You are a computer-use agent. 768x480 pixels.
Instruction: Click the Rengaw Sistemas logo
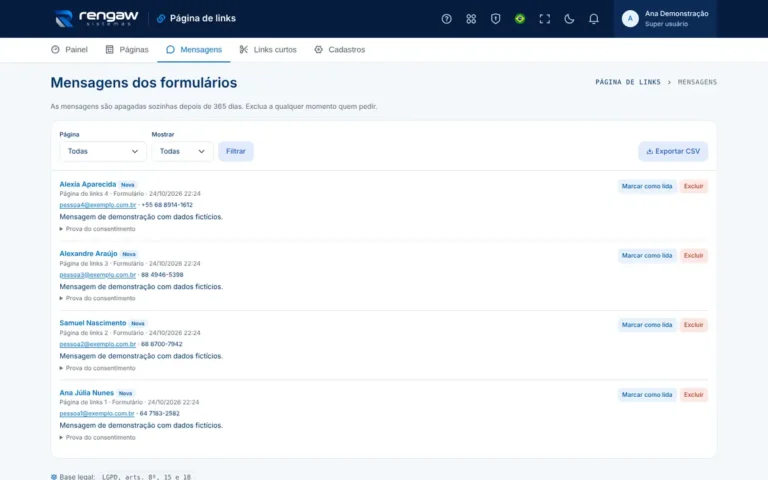(x=96, y=19)
